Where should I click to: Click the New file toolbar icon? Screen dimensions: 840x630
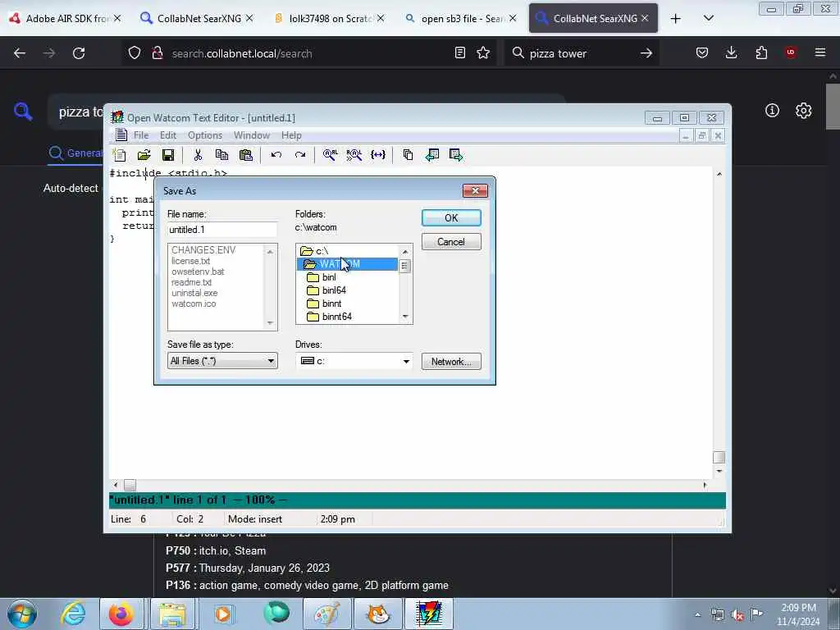pos(119,155)
